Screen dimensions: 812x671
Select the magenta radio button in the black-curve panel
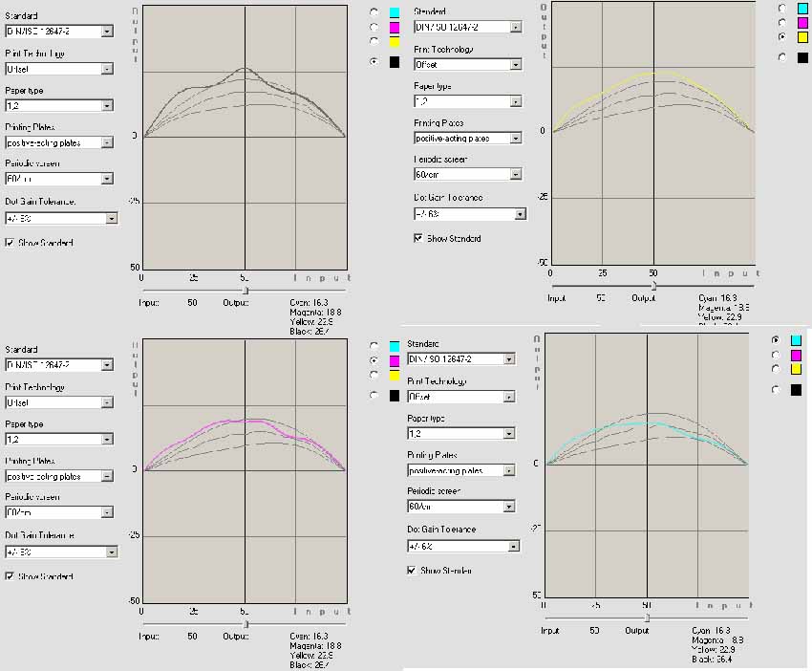pos(374,27)
